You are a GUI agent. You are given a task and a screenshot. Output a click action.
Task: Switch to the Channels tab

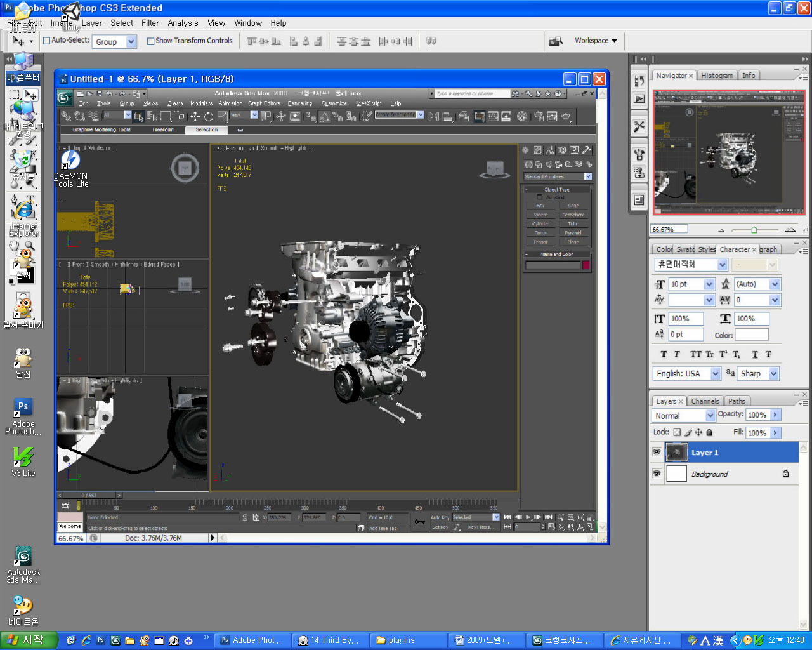[705, 401]
